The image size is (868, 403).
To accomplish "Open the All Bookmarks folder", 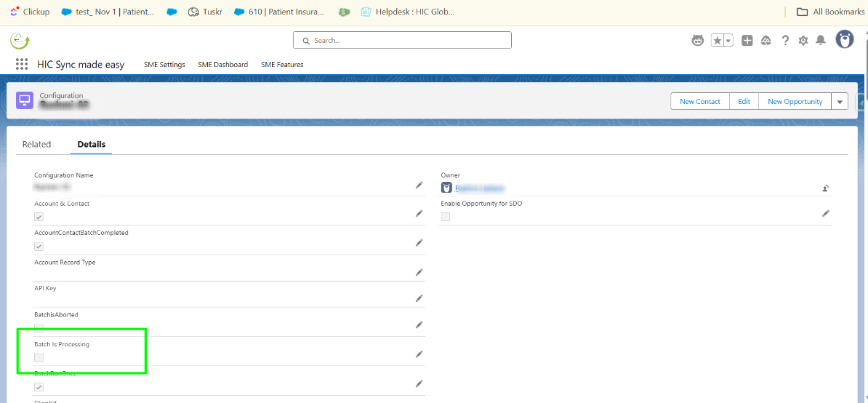I will point(830,12).
